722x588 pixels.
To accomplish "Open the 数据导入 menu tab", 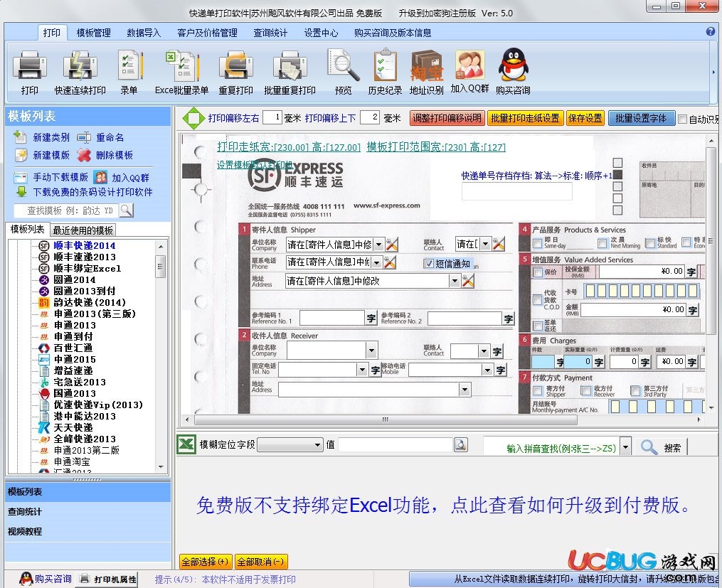I will pos(144,33).
